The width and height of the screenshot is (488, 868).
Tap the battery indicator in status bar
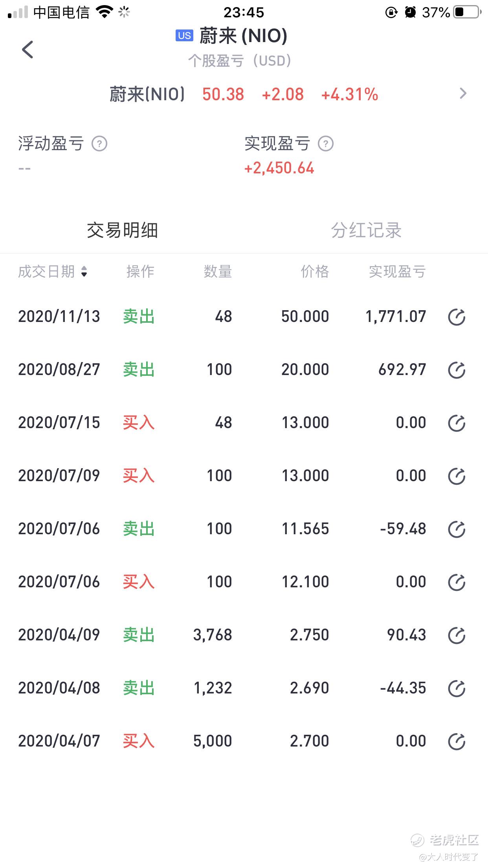click(468, 12)
